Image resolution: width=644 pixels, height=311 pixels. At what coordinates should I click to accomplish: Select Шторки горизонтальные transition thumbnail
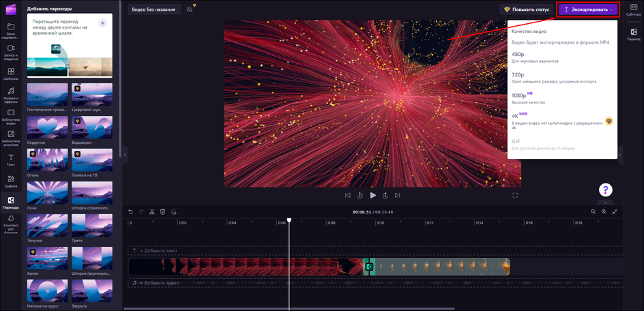[92, 193]
